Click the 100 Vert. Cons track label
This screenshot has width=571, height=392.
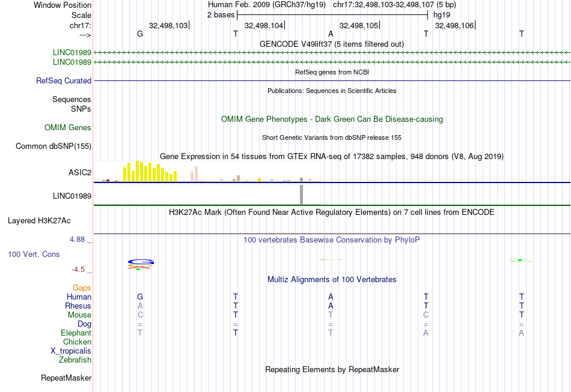pos(34,254)
